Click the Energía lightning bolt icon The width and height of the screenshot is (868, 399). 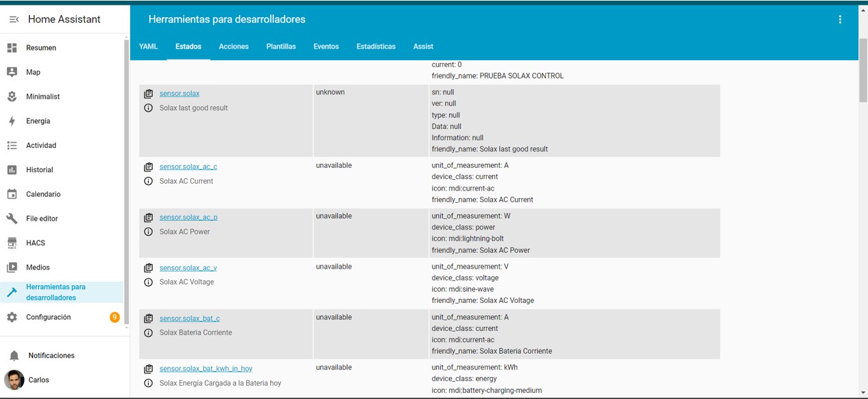(x=12, y=121)
